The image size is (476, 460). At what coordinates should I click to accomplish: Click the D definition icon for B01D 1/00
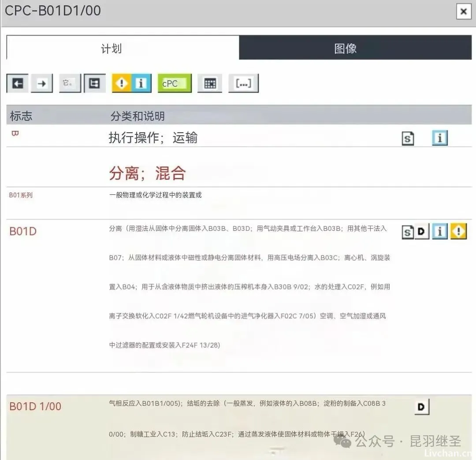pyautogui.click(x=421, y=407)
